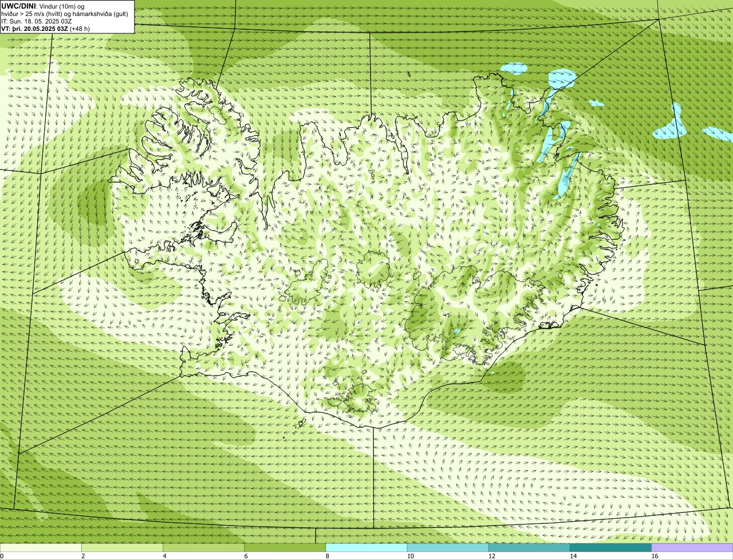This screenshot has height=560, width=733.
Task: Click the title line 'UWC/DINI: Vindur (10m) og'
Action: click(x=43, y=6)
